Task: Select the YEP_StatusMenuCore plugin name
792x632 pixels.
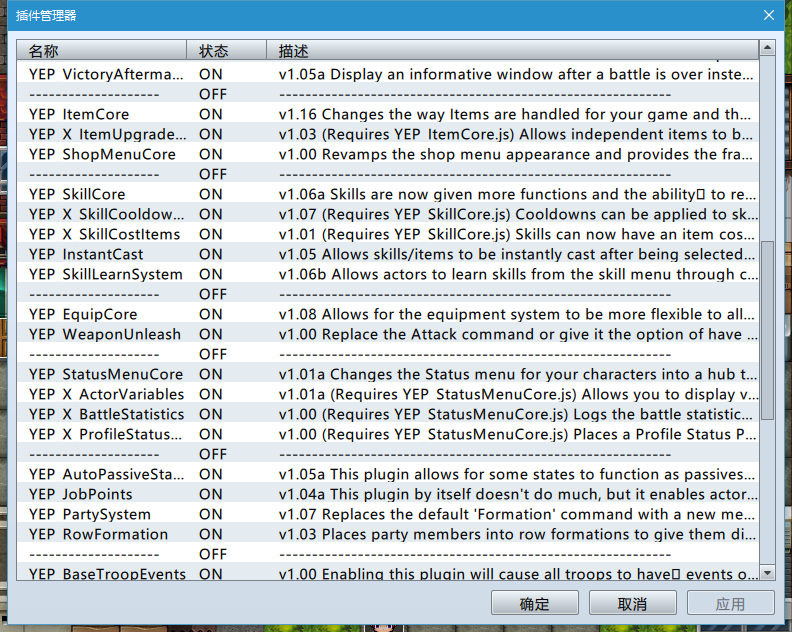Action: (106, 374)
